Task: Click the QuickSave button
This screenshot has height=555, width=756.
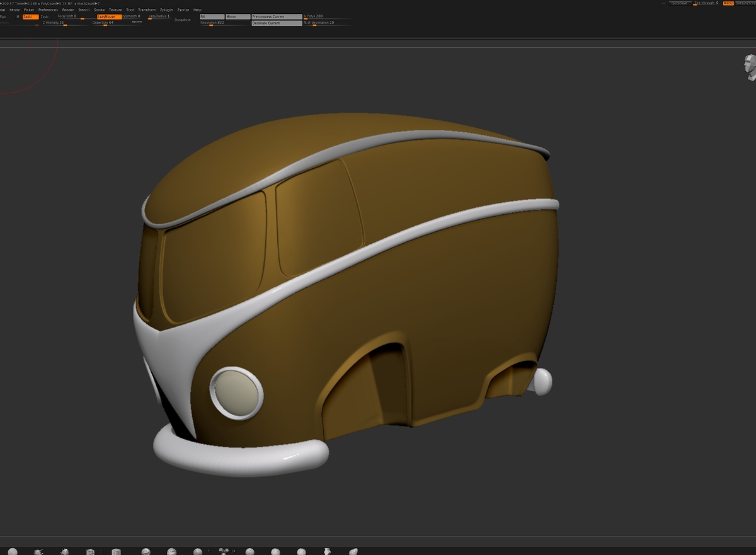Action: tap(679, 3)
